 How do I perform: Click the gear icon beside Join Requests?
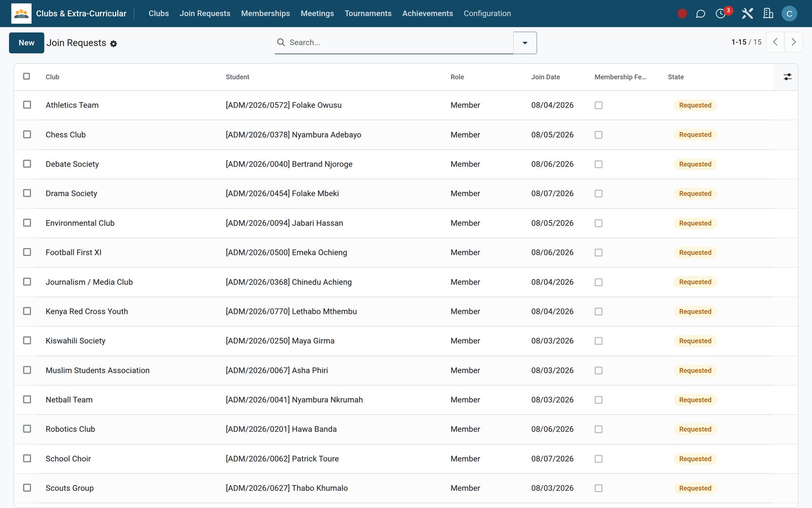click(114, 44)
